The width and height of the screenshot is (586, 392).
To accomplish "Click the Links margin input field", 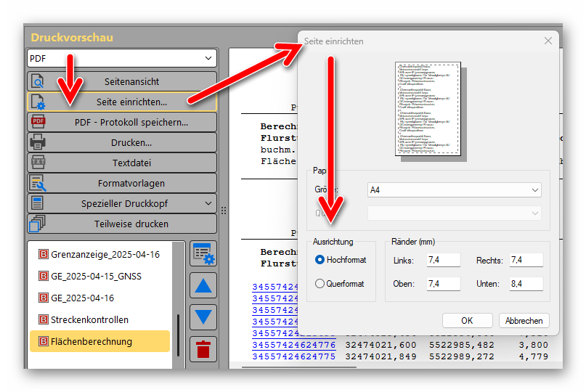I will (x=443, y=261).
